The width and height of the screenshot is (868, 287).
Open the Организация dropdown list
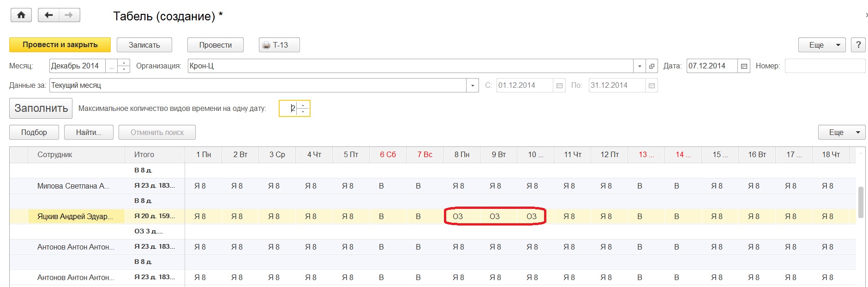coord(640,66)
